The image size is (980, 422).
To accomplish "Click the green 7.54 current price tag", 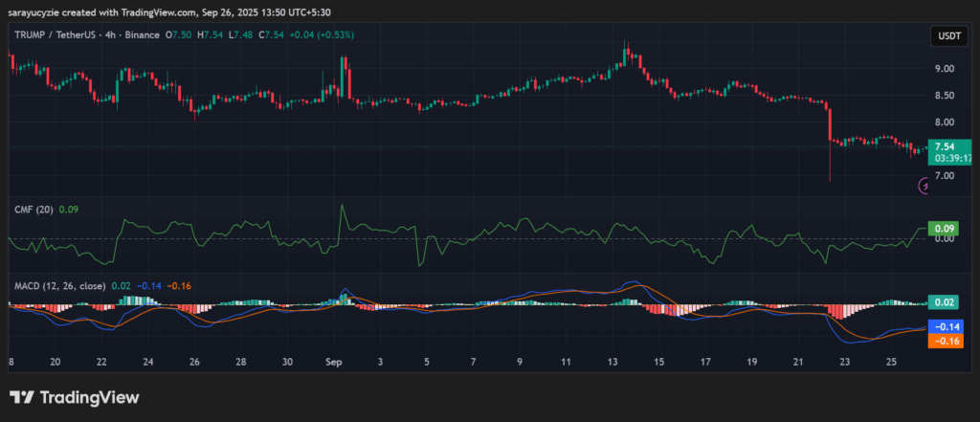I will click(946, 145).
